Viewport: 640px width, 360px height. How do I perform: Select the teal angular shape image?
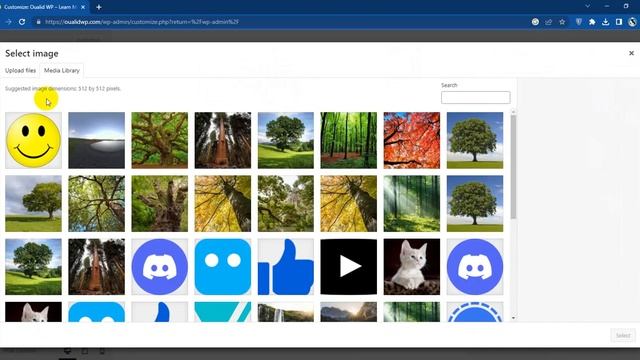(222, 312)
